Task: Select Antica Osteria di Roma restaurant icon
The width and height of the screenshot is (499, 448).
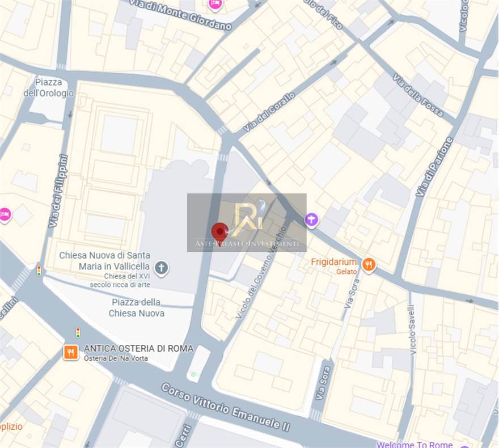Action: coord(71,353)
